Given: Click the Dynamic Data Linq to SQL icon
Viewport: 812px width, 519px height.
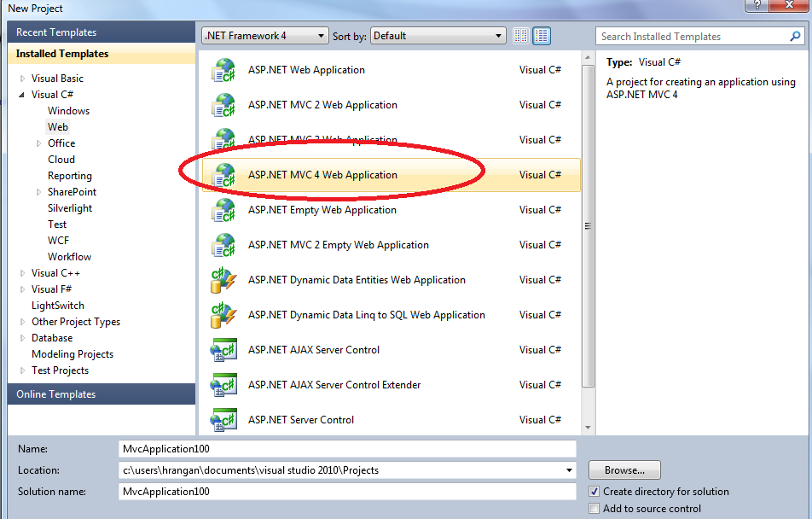Looking at the screenshot, I should click(223, 315).
